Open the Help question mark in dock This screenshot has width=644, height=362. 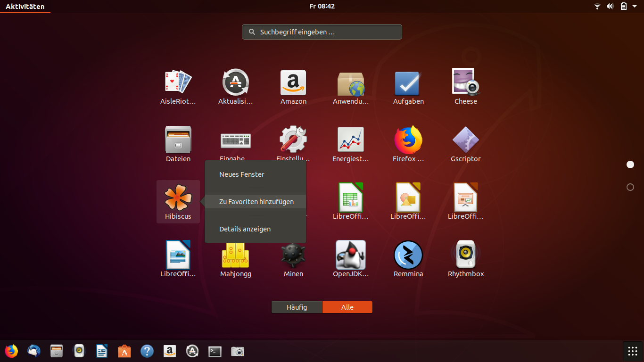147,351
